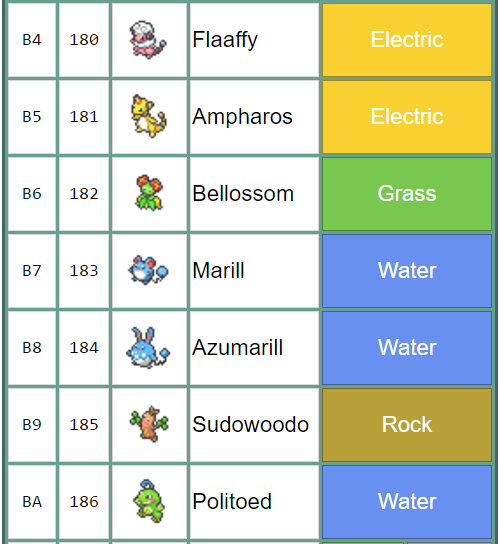Open the Ampharos name link
This screenshot has width=499, height=544.
(242, 116)
